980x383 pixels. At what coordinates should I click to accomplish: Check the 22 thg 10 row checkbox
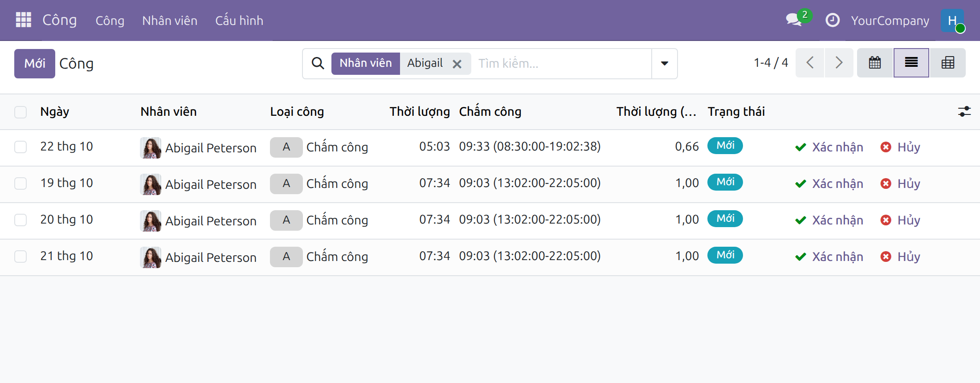pos(20,147)
